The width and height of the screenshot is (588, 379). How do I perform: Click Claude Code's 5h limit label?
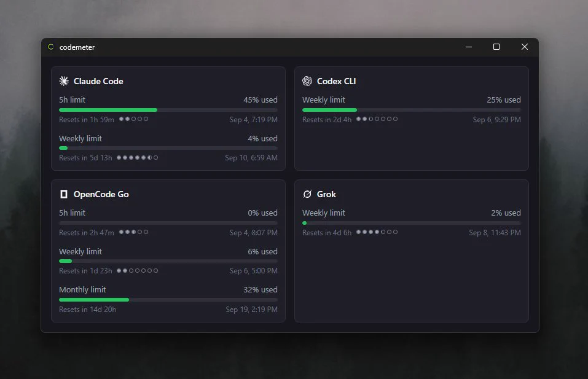point(72,100)
